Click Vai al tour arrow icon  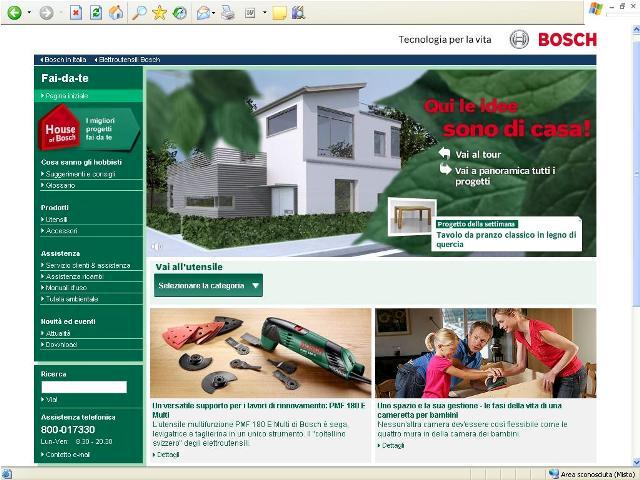click(444, 153)
